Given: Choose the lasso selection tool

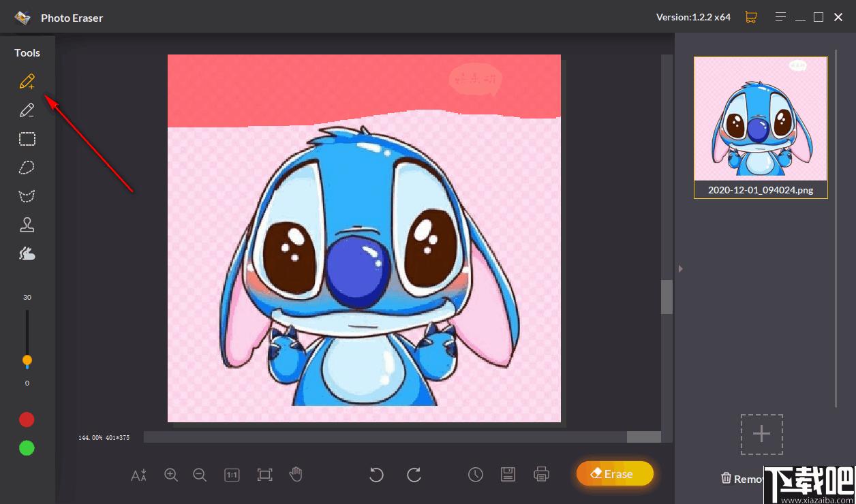Looking at the screenshot, I should click(x=27, y=168).
